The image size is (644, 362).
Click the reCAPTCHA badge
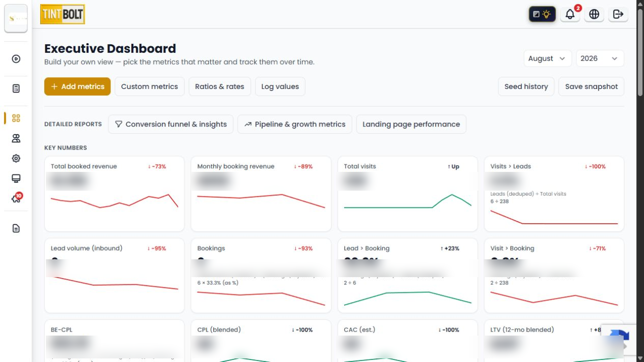tap(619, 340)
